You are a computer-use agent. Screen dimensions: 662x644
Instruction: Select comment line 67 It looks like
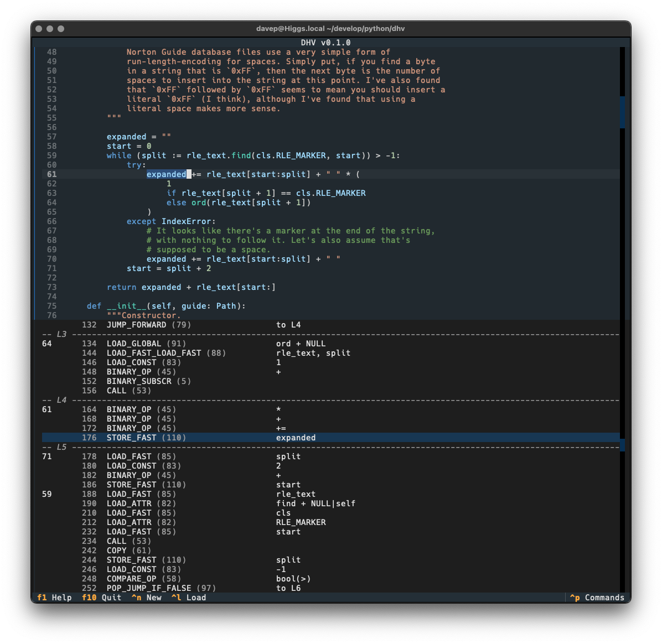[x=331, y=231]
